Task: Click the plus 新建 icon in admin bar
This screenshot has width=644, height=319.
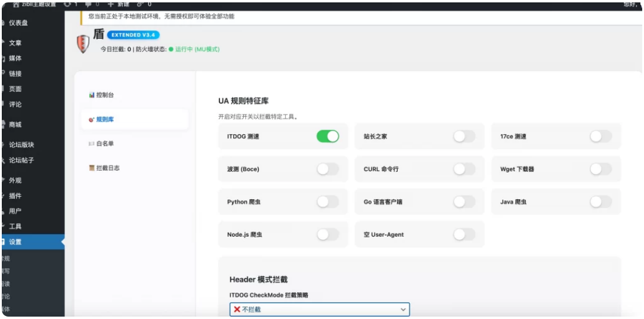Action: (x=110, y=4)
